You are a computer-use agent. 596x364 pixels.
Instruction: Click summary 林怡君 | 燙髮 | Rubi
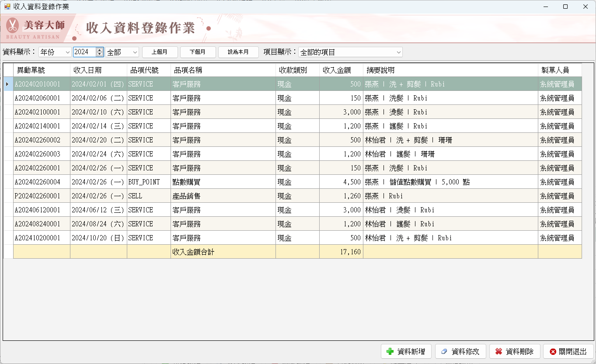[x=450, y=210]
